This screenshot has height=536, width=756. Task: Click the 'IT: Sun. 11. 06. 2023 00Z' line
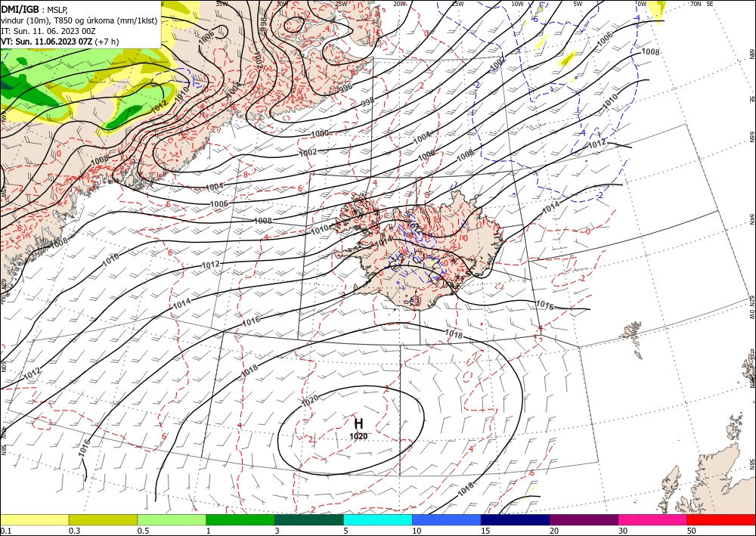coord(48,31)
